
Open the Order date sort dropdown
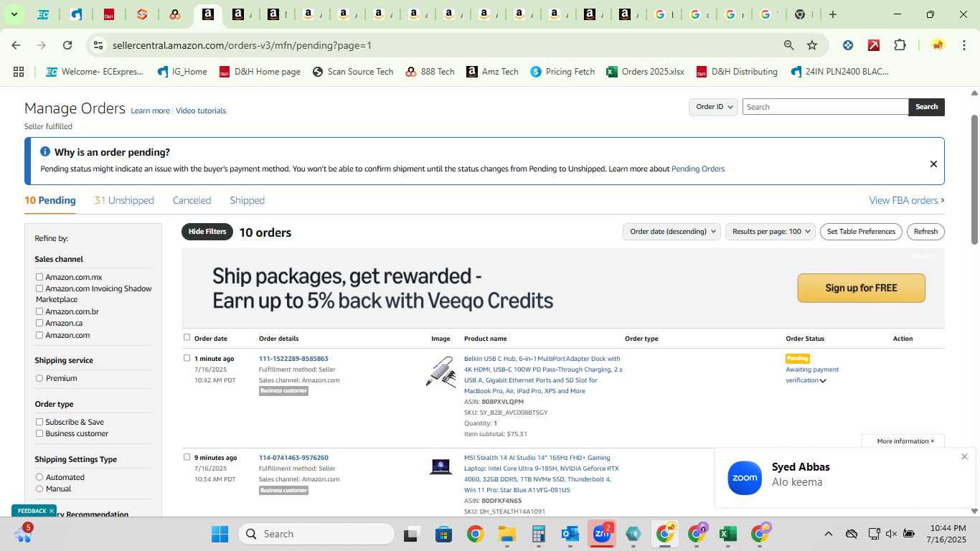click(672, 232)
